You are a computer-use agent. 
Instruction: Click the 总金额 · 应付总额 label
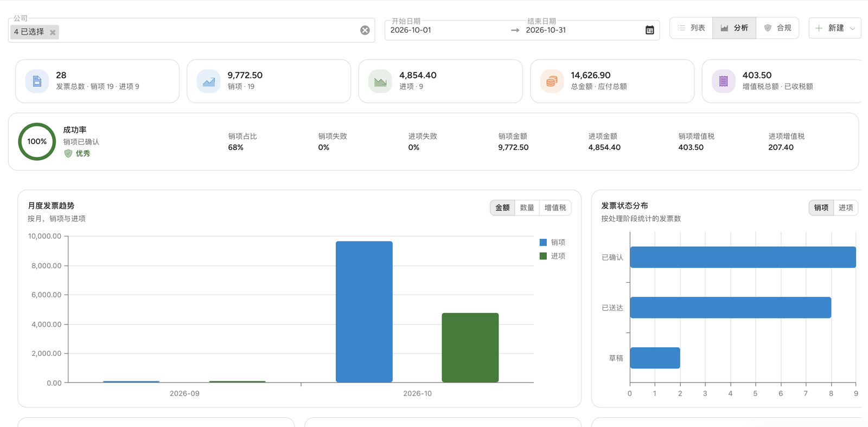point(599,87)
